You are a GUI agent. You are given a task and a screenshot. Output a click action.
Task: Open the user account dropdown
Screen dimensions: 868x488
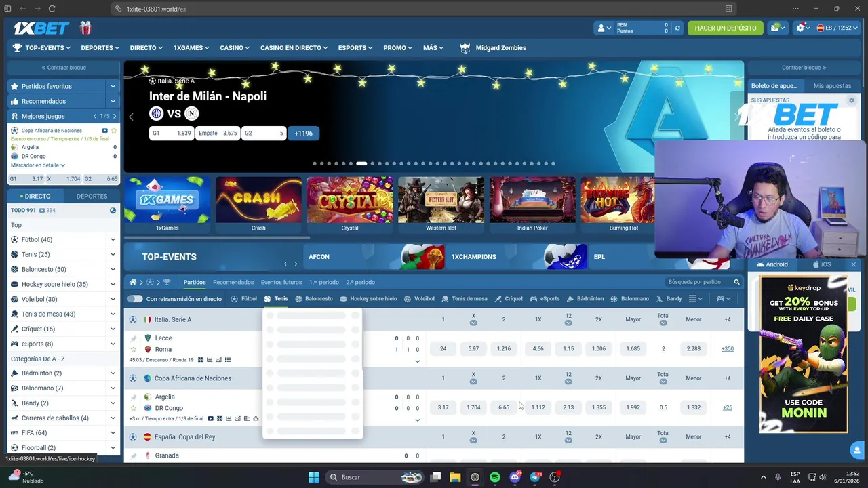coord(603,28)
